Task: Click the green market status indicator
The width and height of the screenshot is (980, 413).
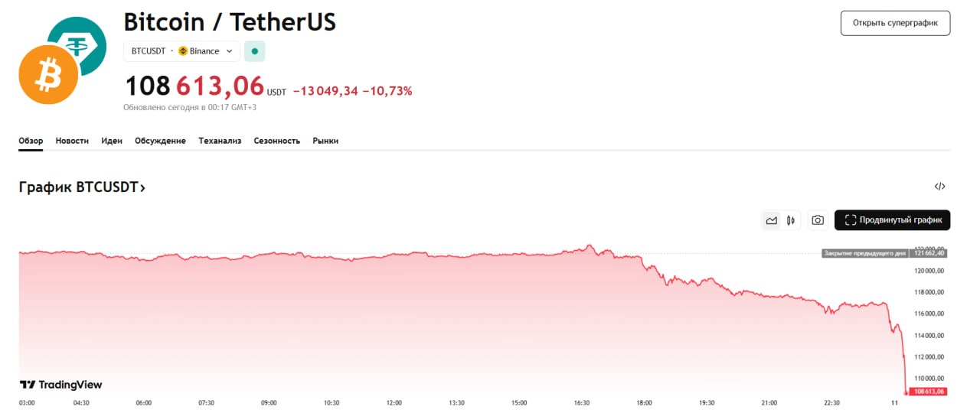Action: (255, 51)
